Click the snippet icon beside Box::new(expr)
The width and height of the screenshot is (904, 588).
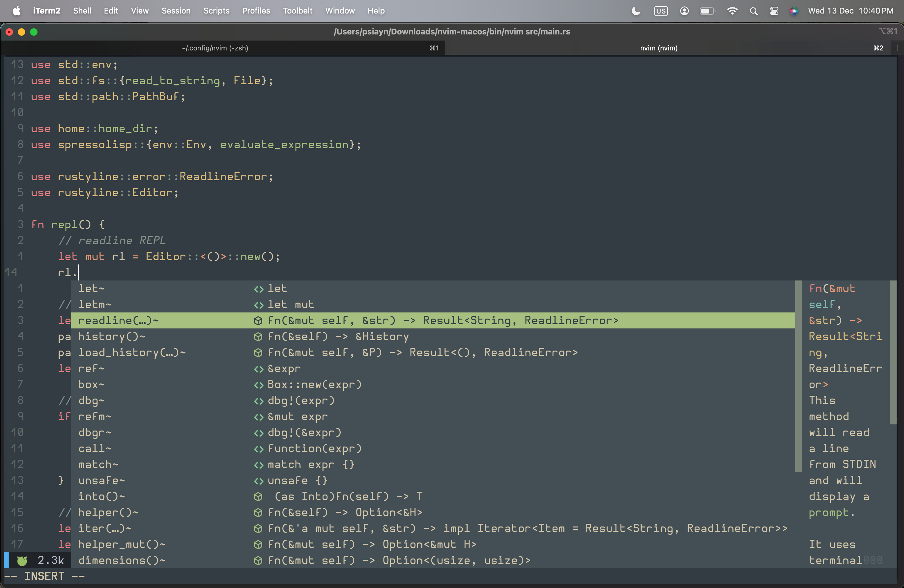[259, 385]
